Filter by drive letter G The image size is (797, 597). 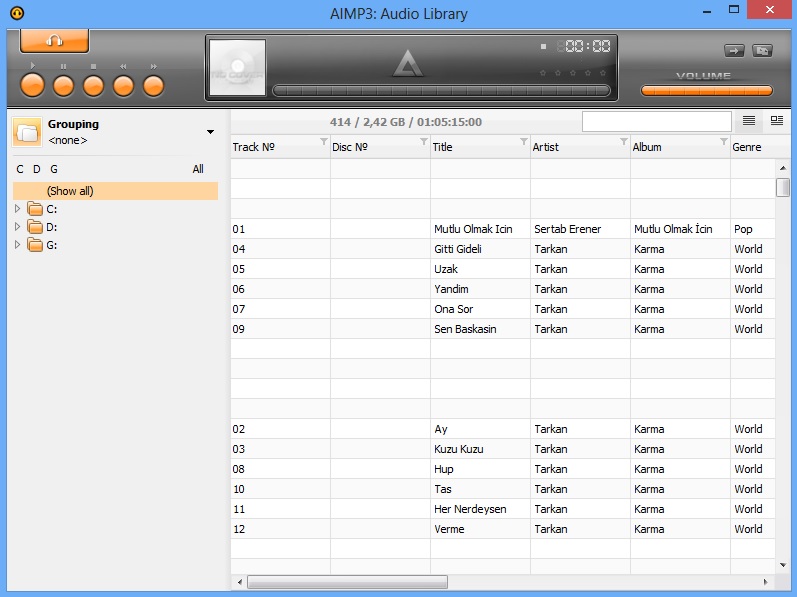point(54,169)
